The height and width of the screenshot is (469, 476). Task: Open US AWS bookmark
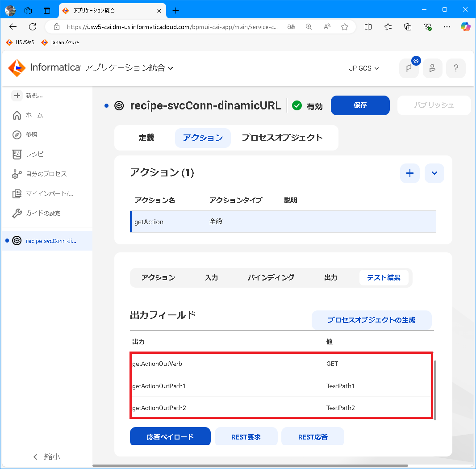click(20, 42)
